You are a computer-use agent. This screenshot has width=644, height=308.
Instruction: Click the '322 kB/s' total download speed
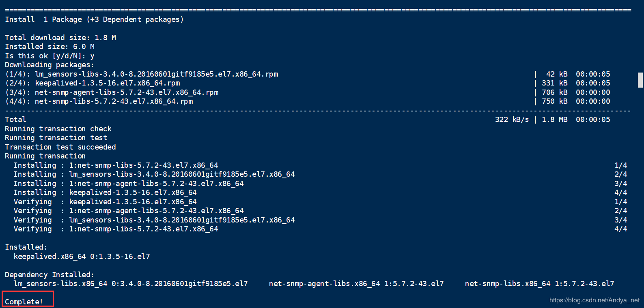512,120
